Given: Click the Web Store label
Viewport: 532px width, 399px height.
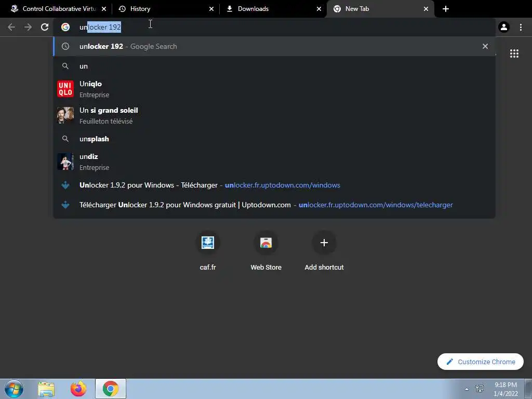Looking at the screenshot, I should 266,268.
